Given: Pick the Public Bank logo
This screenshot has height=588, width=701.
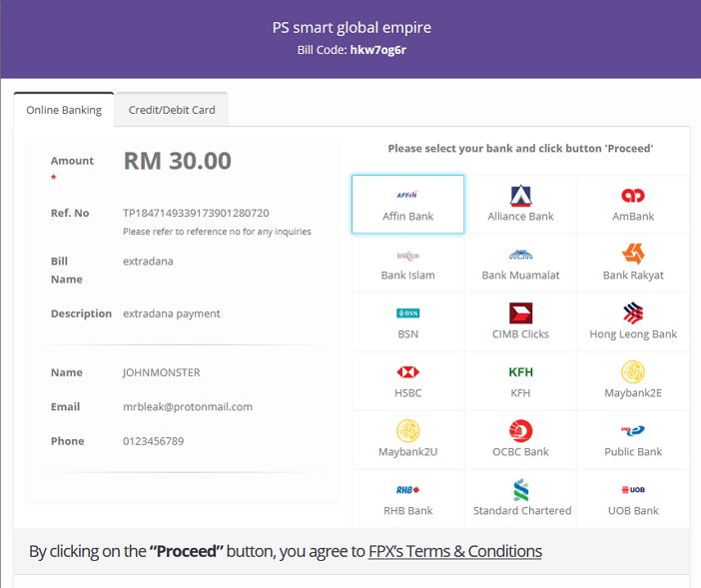Looking at the screenshot, I should [633, 430].
